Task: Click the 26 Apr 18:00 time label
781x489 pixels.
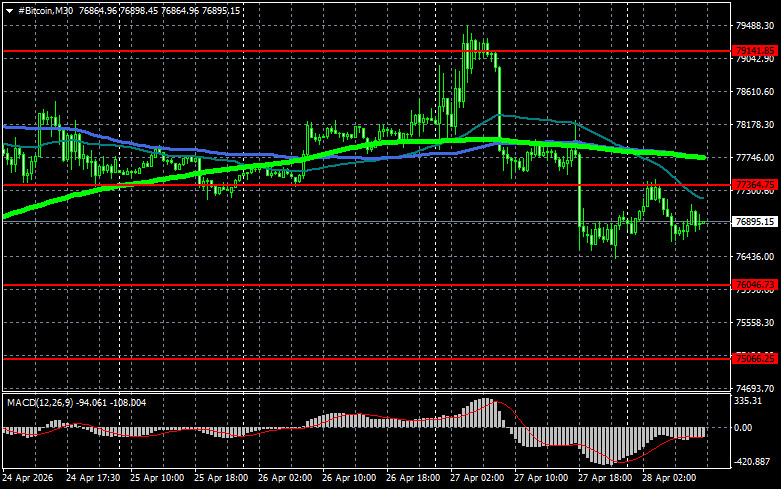Action: tap(413, 478)
